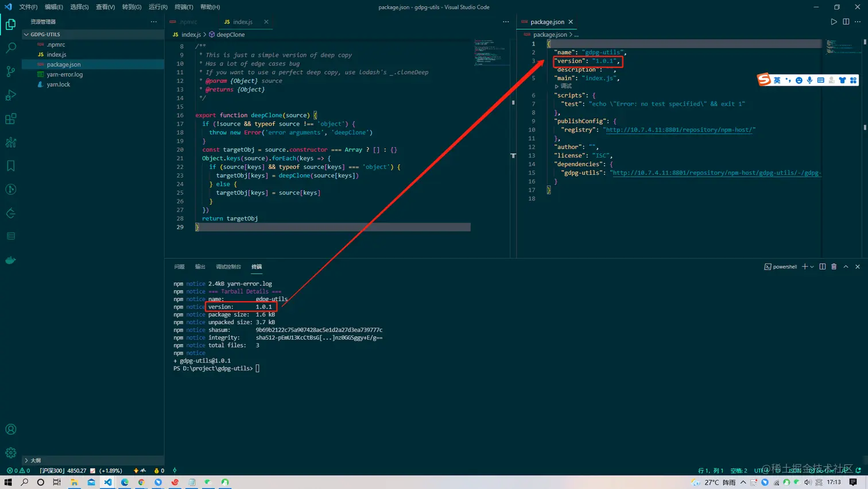868x489 pixels.
Task: Close the package.json tab
Action: coord(571,22)
